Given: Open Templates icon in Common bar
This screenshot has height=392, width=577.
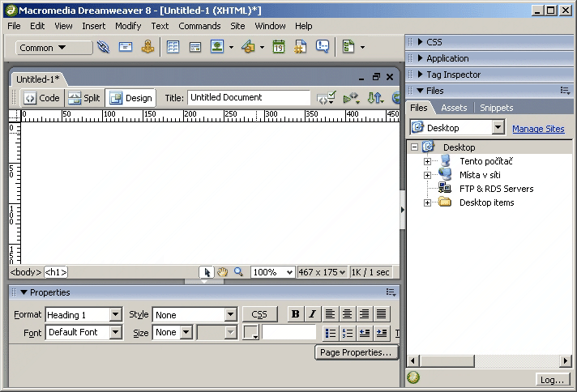Looking at the screenshot, I should tap(348, 47).
